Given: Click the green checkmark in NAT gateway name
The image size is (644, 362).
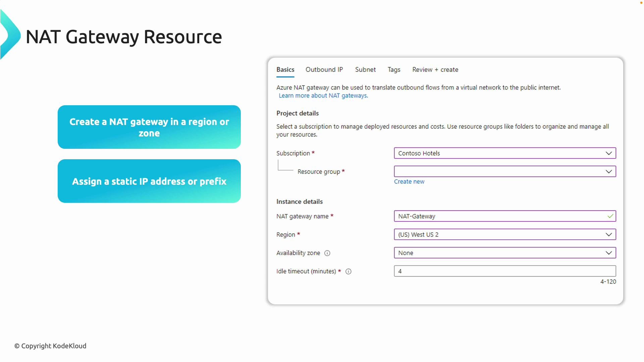Looking at the screenshot, I should coord(610,216).
